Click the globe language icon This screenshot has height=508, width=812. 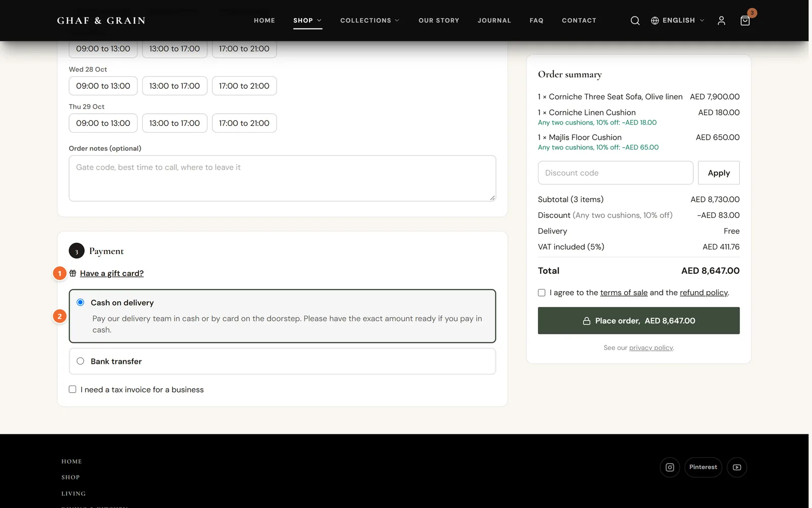(655, 20)
